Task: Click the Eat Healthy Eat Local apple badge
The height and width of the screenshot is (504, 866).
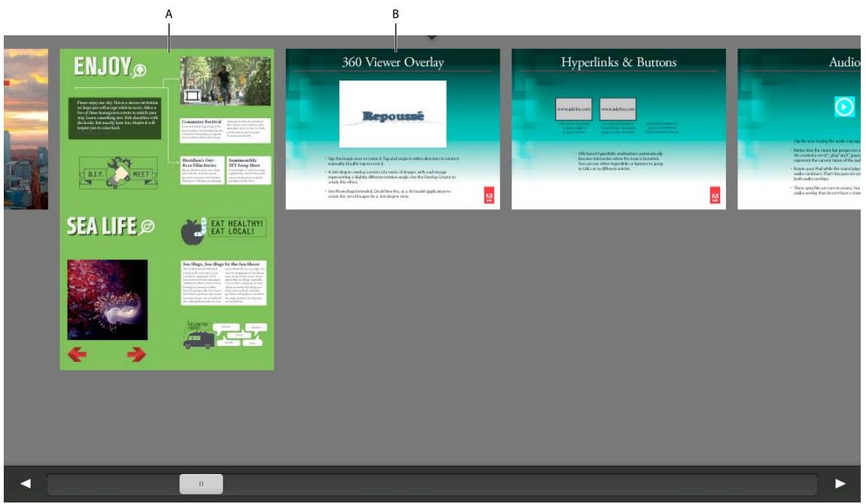Action: coord(223,231)
